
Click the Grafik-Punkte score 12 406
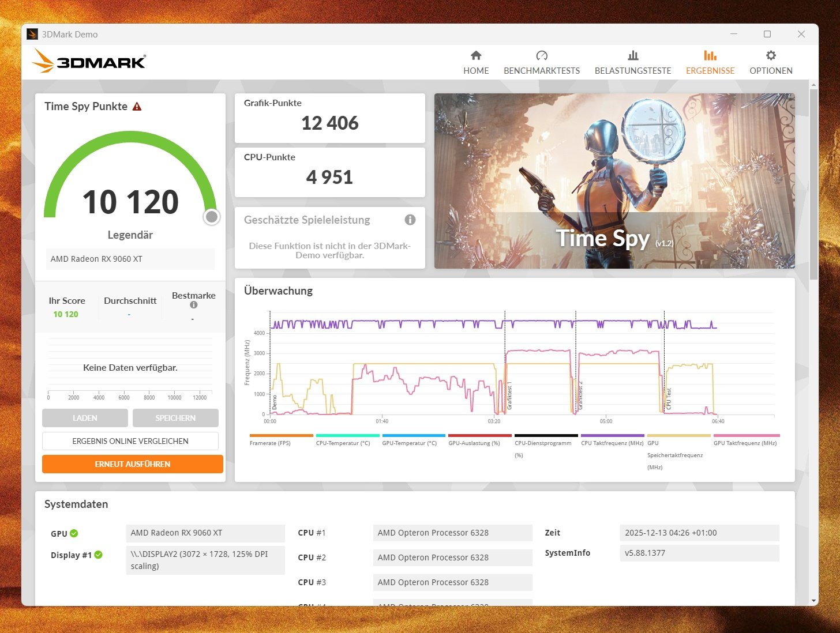(x=330, y=123)
